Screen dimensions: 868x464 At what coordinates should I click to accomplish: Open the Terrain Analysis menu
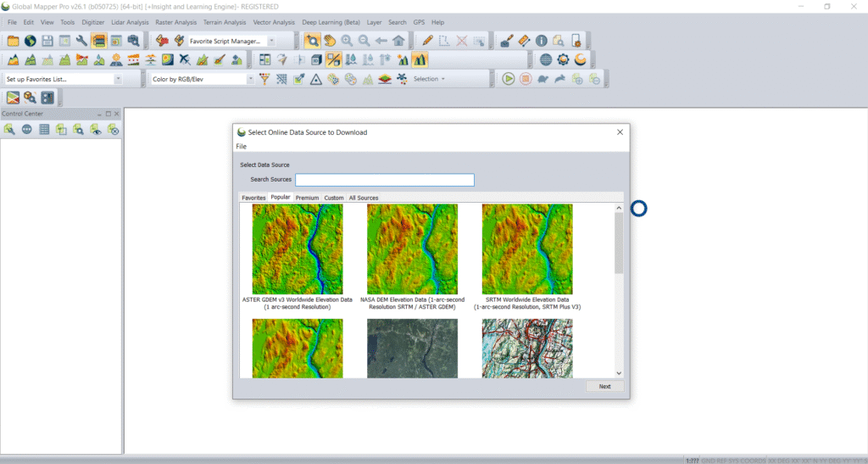[x=225, y=22]
